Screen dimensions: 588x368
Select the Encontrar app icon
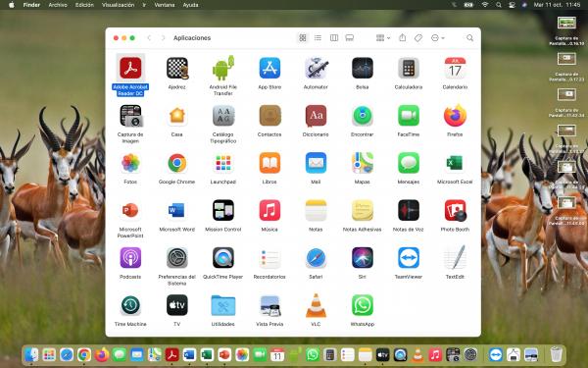(363, 116)
